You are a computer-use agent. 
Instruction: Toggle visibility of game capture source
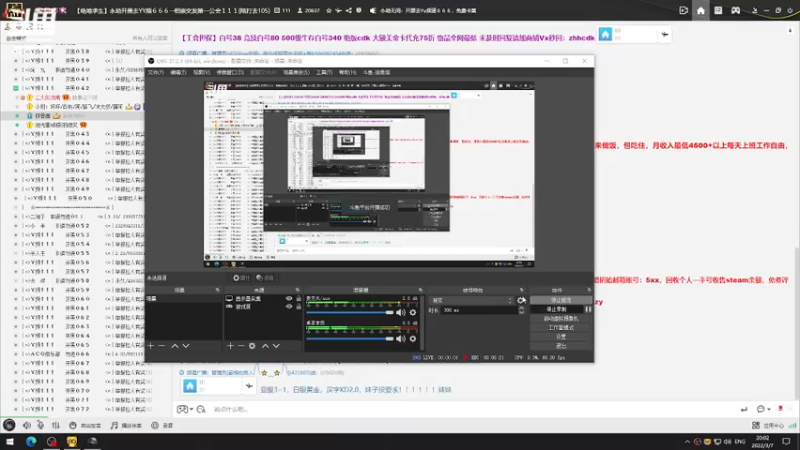[x=289, y=307]
